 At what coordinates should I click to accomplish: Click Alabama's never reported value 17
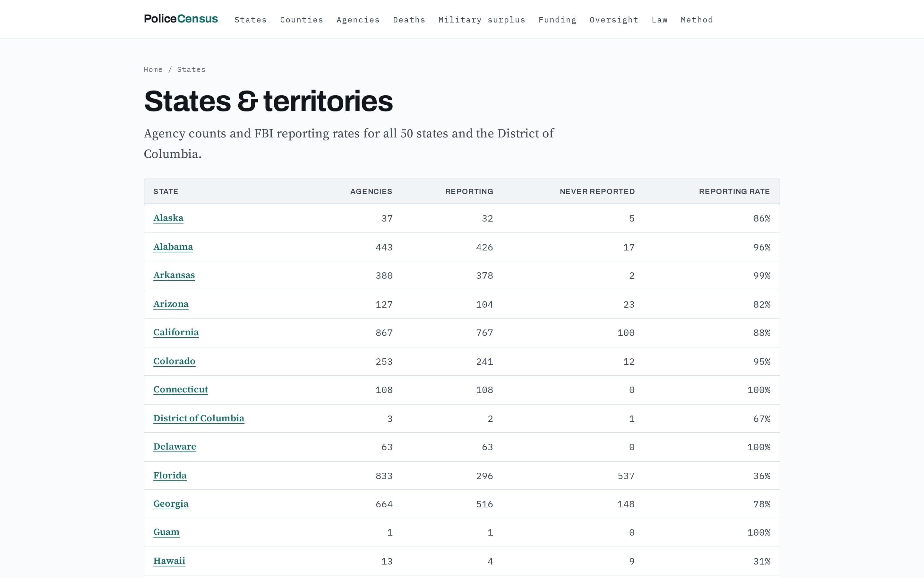click(x=629, y=248)
